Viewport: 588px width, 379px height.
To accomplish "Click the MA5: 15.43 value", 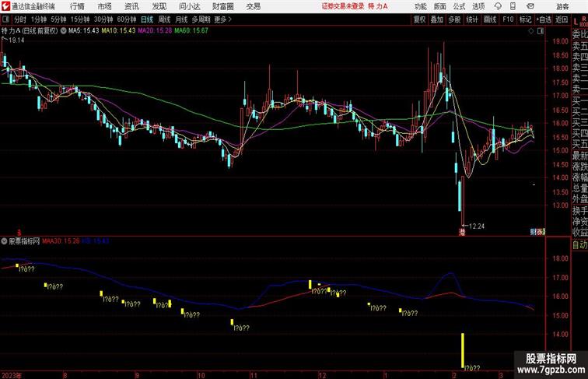I will 84,31.
